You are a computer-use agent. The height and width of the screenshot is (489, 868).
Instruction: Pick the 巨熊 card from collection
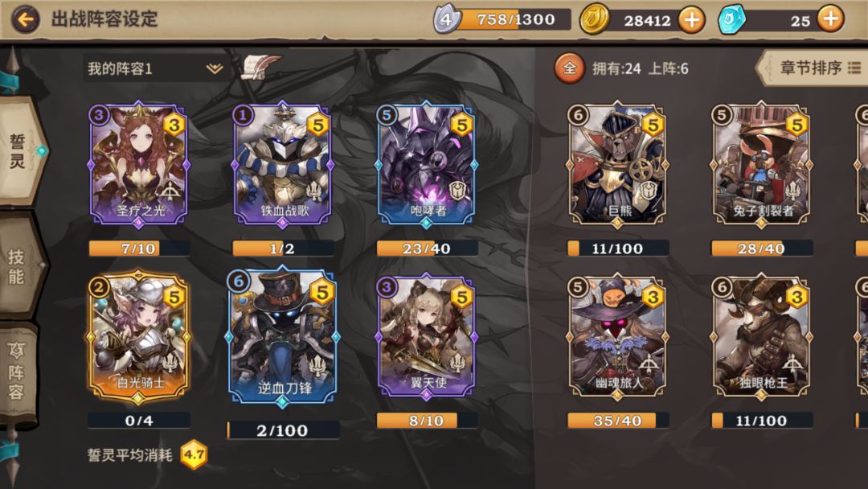point(616,165)
